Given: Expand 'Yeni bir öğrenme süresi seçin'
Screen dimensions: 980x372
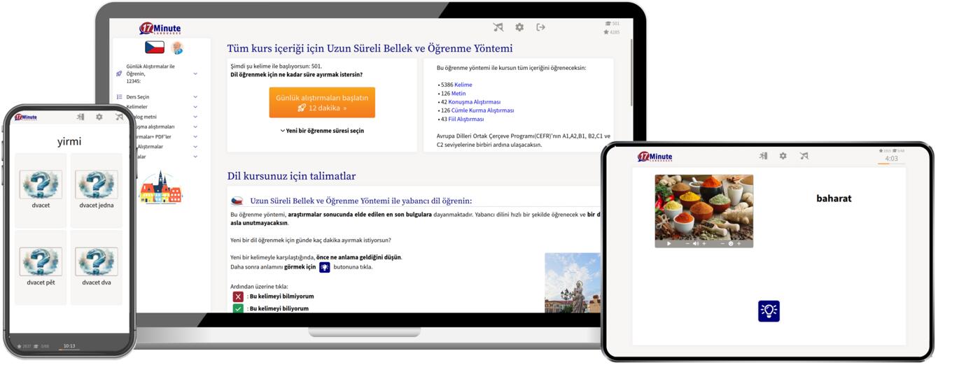Looking at the screenshot, I should [x=322, y=131].
